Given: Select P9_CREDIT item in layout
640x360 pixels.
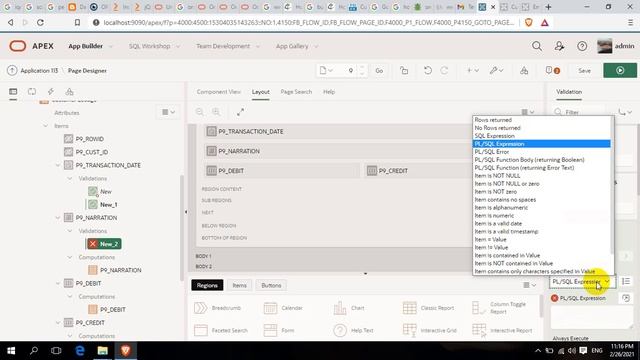Looking at the screenshot, I should coord(418,171).
